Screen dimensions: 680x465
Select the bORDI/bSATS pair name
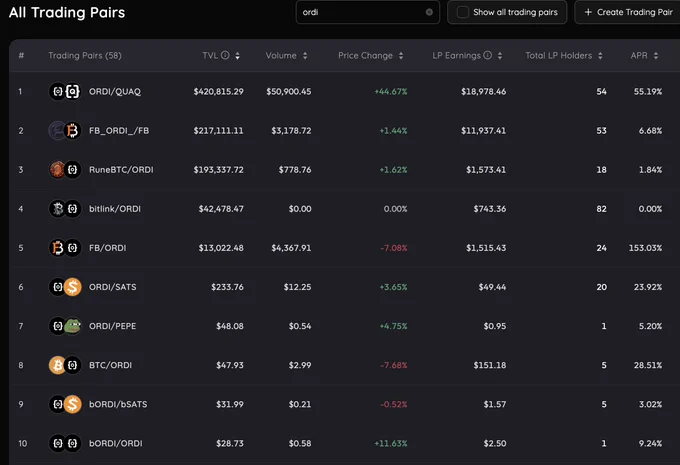click(118, 404)
